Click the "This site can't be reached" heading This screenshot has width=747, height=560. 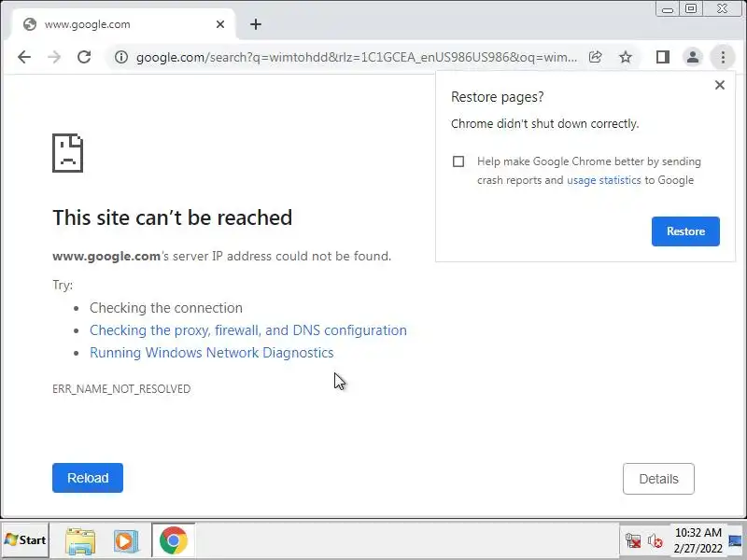click(x=173, y=217)
